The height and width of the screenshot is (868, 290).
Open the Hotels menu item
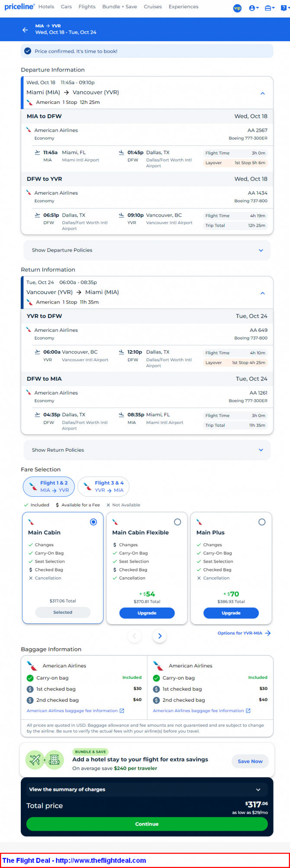click(x=46, y=6)
